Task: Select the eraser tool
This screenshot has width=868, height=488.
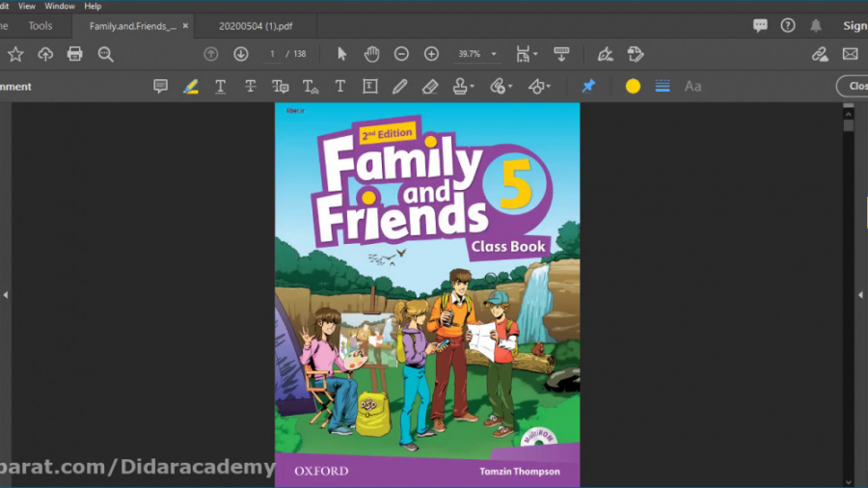Action: click(x=429, y=86)
